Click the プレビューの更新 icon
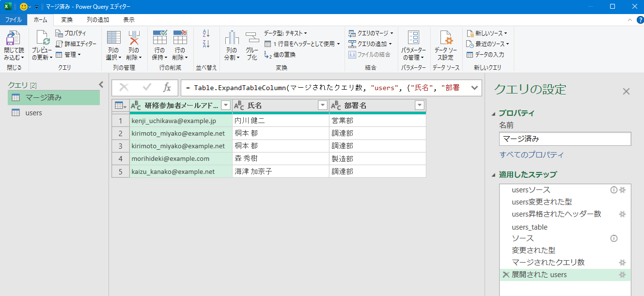Screen dimensions: 644x296 42,39
